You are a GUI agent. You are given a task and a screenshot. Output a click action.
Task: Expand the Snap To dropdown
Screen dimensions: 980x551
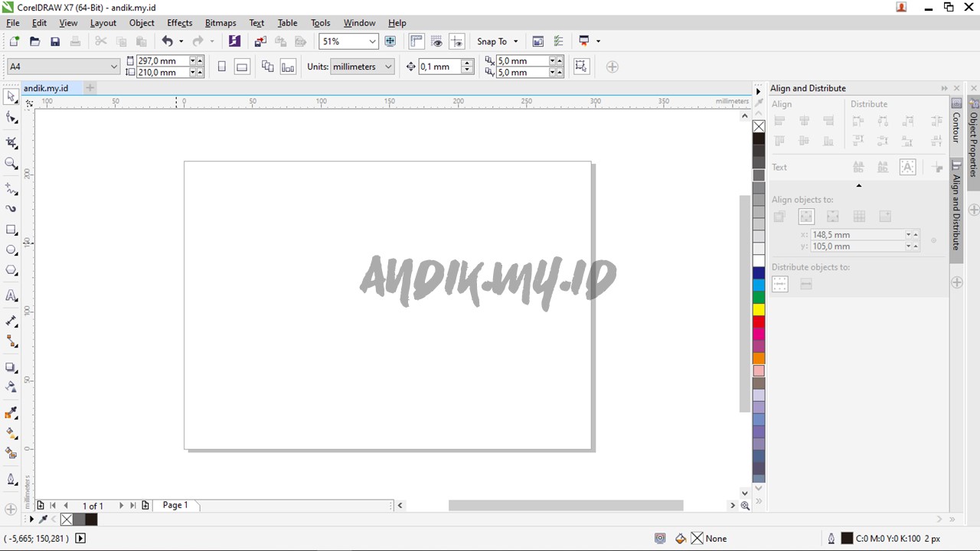coord(515,41)
